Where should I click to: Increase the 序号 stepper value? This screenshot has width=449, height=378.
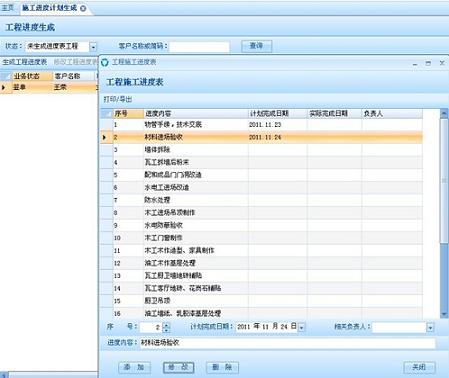pos(166,325)
